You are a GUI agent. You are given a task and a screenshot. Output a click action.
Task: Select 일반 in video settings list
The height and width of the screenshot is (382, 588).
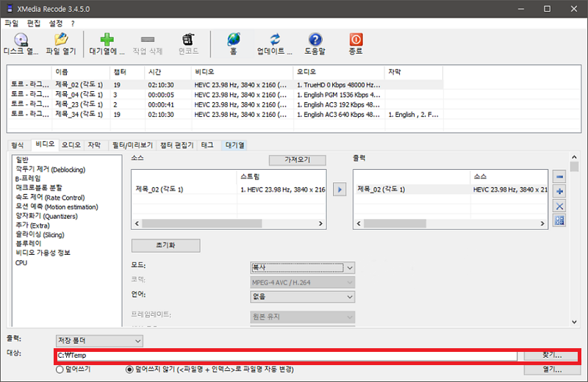coord(22,159)
